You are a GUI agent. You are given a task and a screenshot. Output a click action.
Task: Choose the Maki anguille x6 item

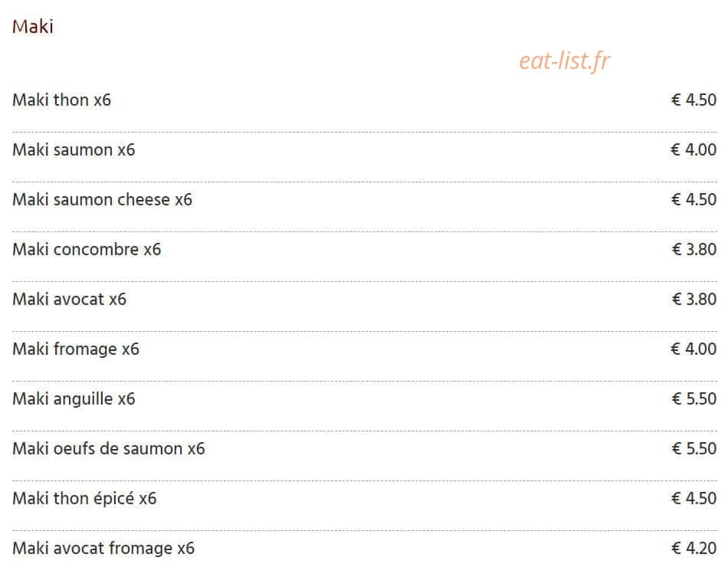[74, 398]
